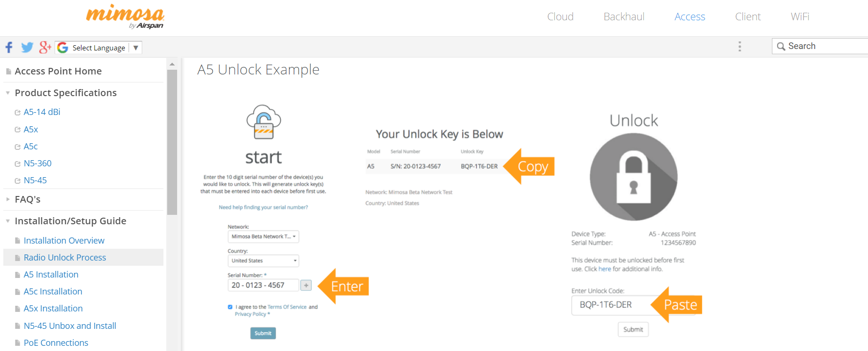Click the Mimosa by Airspan logo
Screen dimensions: 868x351
[125, 16]
